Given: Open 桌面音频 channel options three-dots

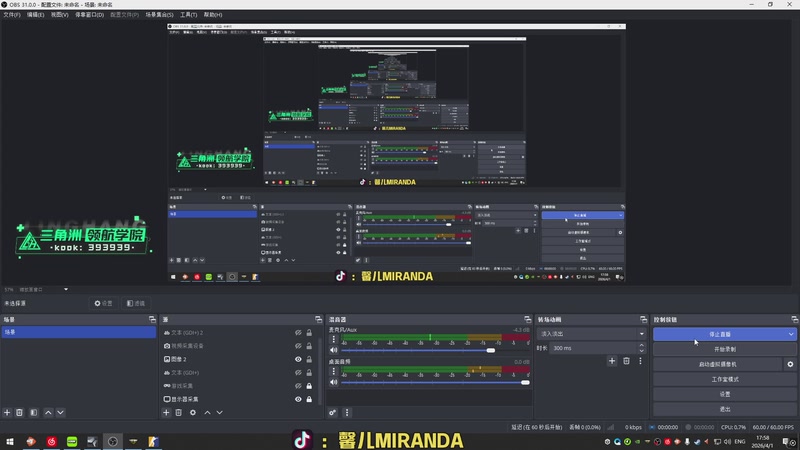Looking at the screenshot, I should [x=334, y=371].
